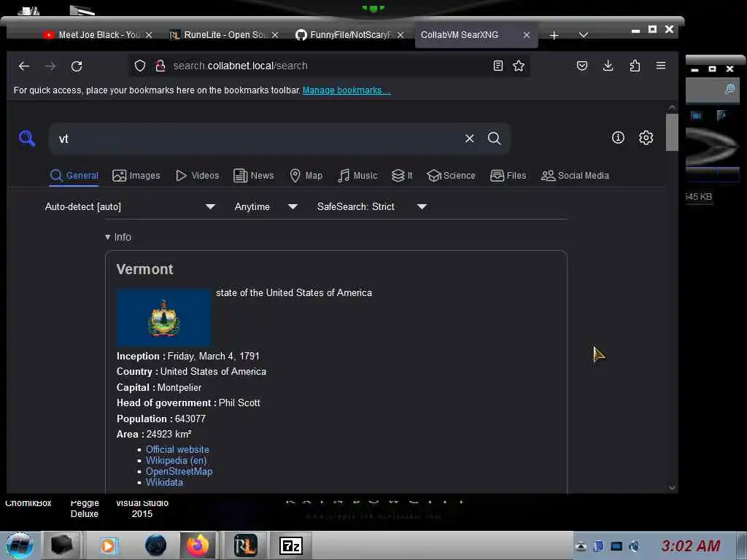This screenshot has width=747, height=560.
Task: Close the FunnyFile GitHub tab
Action: [400, 35]
